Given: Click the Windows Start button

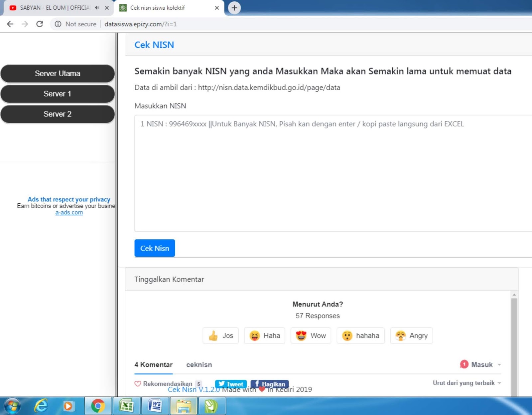Looking at the screenshot, I should [x=12, y=405].
